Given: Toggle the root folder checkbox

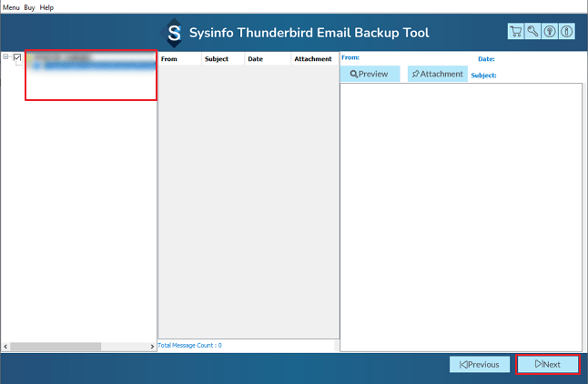Looking at the screenshot, I should (x=17, y=57).
